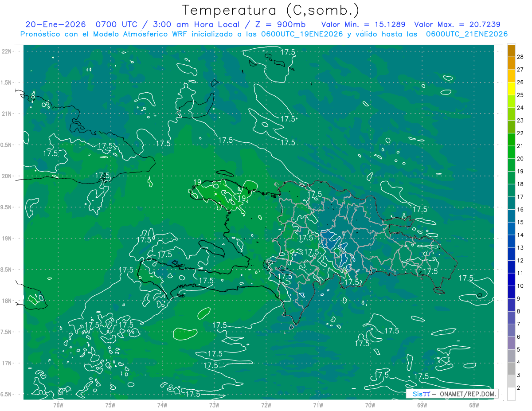Select the teal colorbar segment between 17 and 18
Image resolution: width=532 pixels, height=411 pixels.
pyautogui.click(x=511, y=191)
